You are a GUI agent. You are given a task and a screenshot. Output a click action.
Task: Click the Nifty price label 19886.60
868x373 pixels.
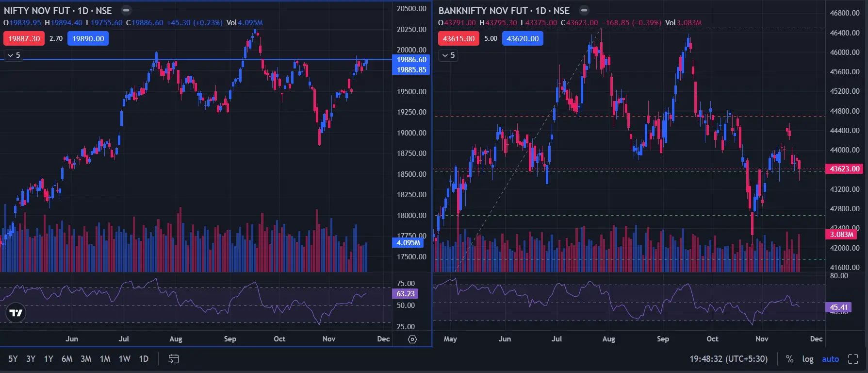pos(411,59)
